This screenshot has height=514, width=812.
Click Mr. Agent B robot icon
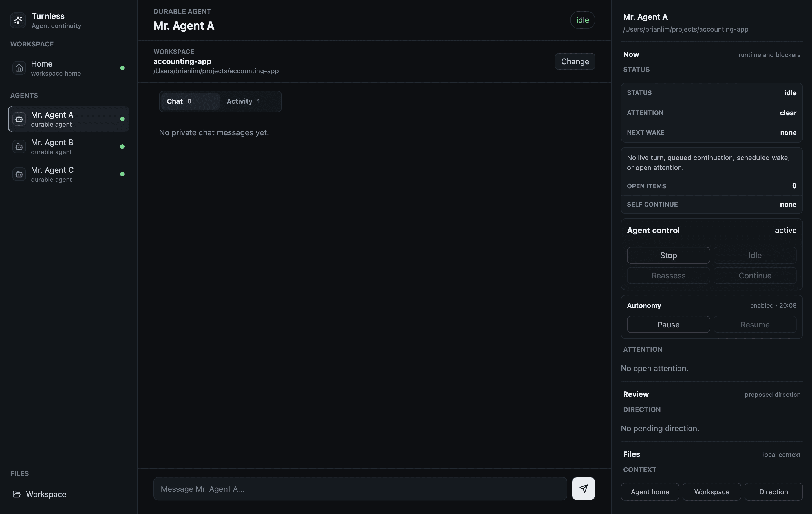click(19, 147)
